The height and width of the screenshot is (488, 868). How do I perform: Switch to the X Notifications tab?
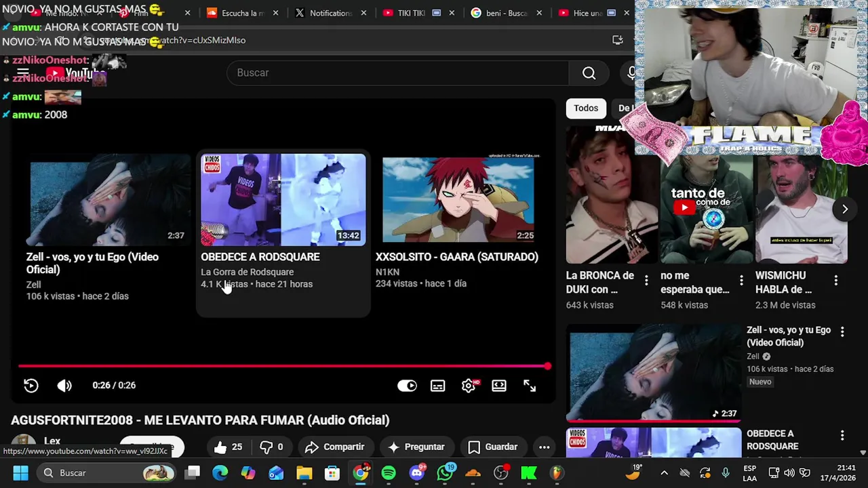(331, 13)
